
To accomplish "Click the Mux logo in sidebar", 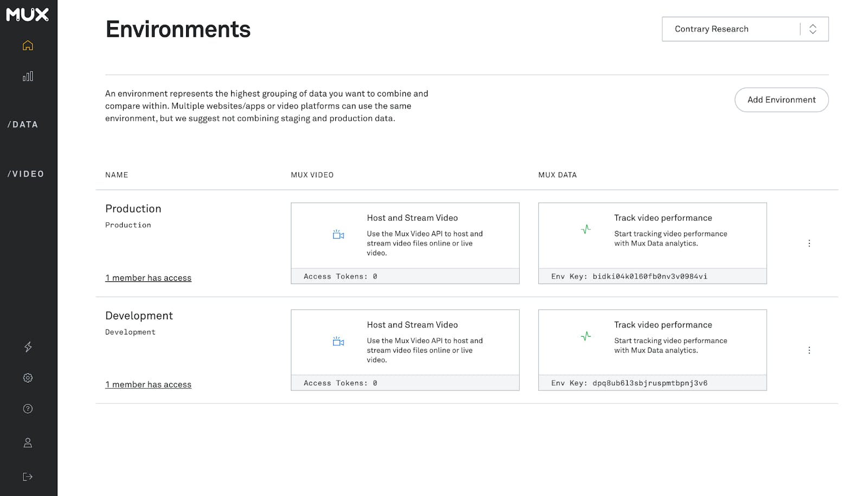I will (28, 15).
